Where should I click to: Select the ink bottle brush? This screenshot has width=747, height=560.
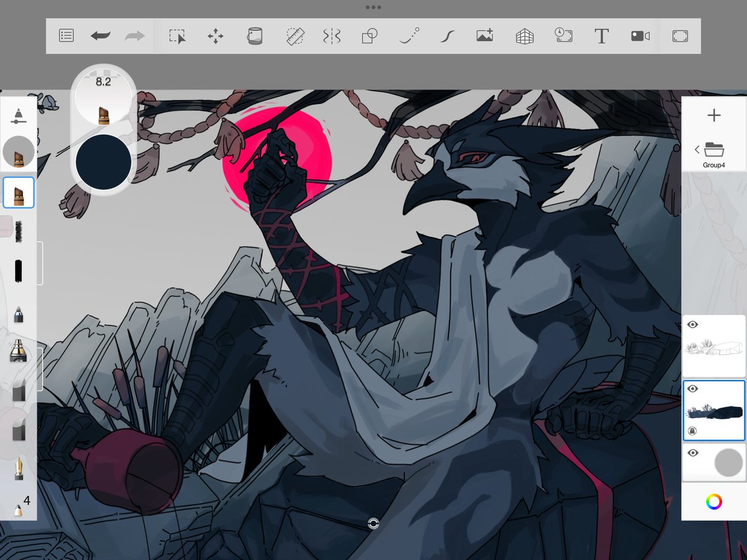point(19,352)
